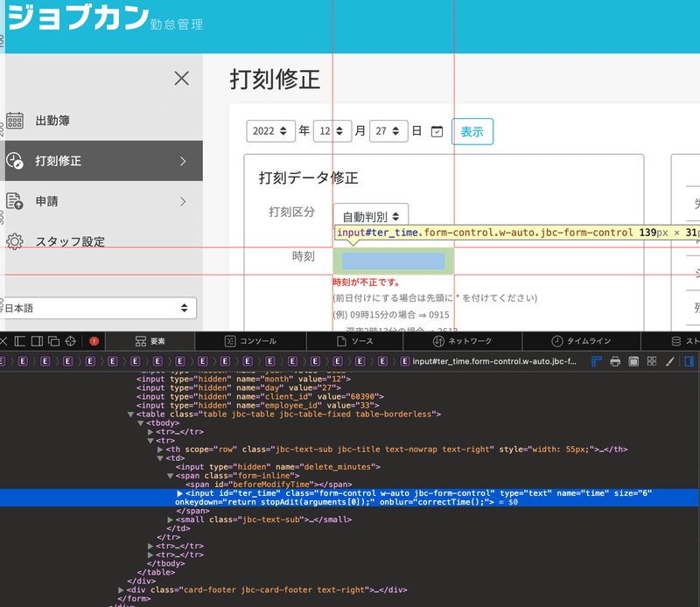This screenshot has width=700, height=607.
Task: Click the appearance brush icon in inspector
Action: coord(670,361)
